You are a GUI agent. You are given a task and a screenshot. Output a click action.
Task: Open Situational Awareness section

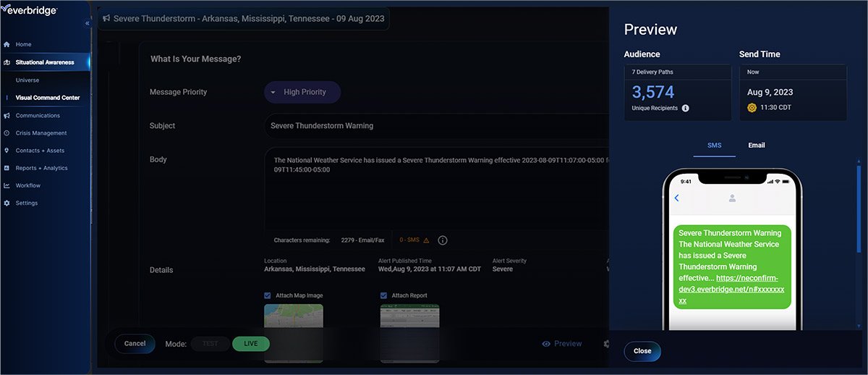click(45, 62)
